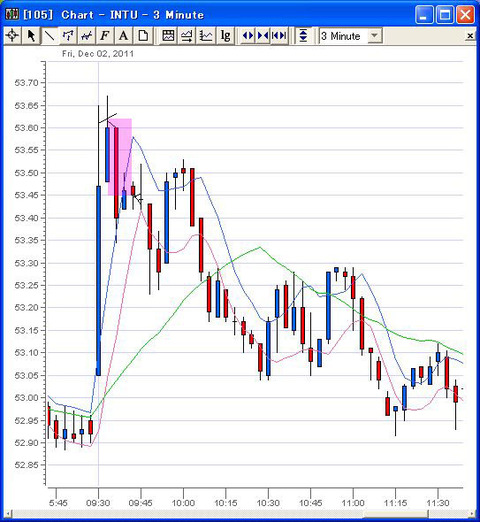480x522 pixels.
Task: Select the arrow pointer tool
Action: [31, 35]
